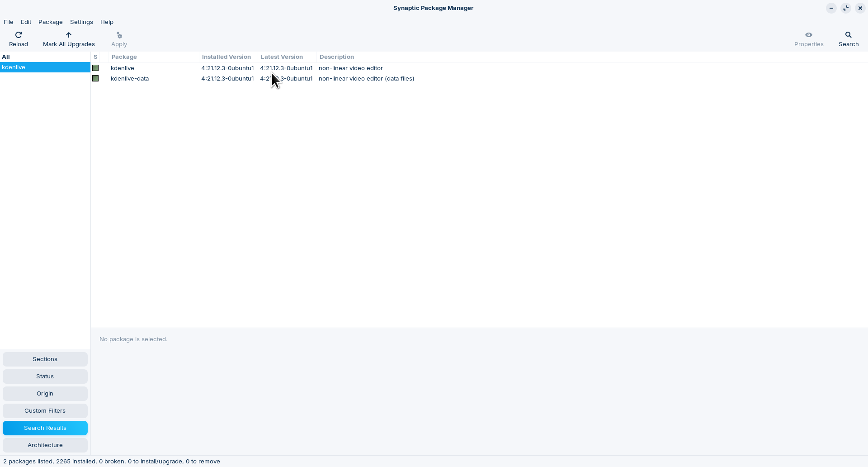
Task: Click the Apply toolbar icon
Action: [x=119, y=35]
